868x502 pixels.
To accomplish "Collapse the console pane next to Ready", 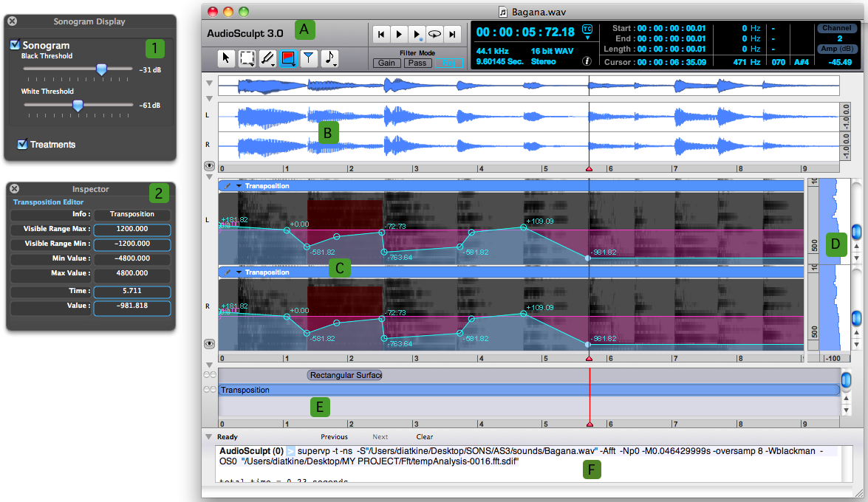I will 209,437.
